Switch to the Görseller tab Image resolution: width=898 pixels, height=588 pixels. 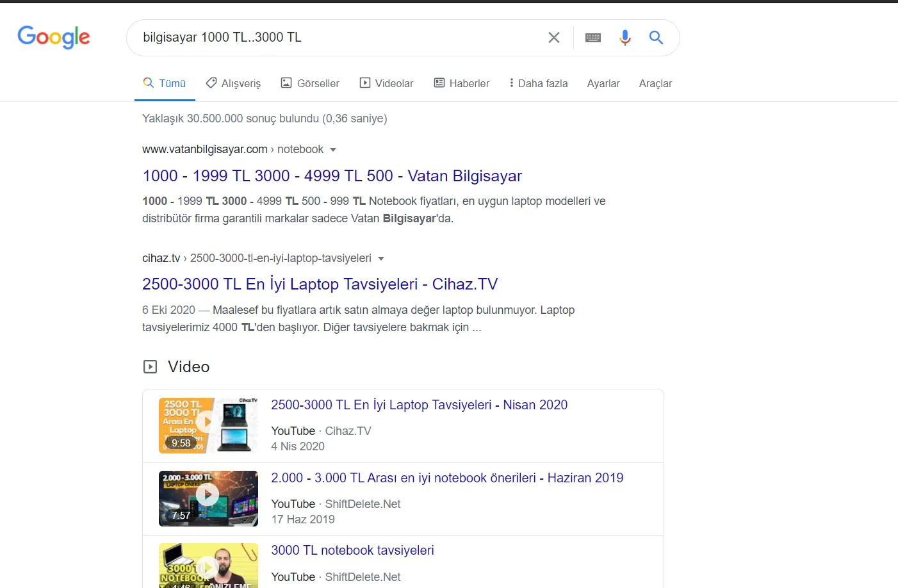310,83
